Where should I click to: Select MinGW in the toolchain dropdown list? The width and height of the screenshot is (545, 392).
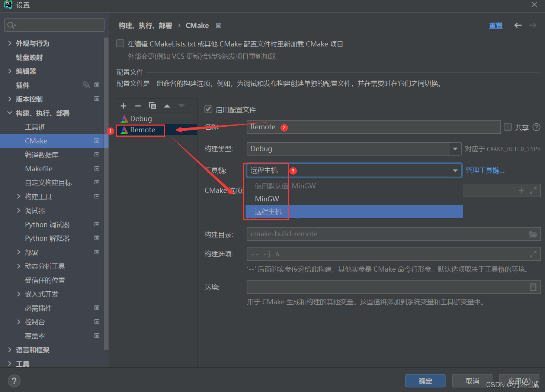click(x=266, y=198)
